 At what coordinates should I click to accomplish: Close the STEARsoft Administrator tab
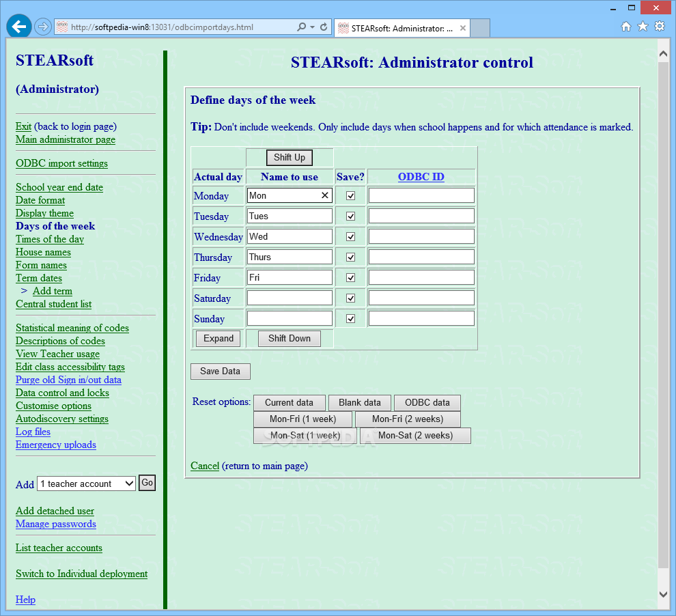[x=462, y=28]
